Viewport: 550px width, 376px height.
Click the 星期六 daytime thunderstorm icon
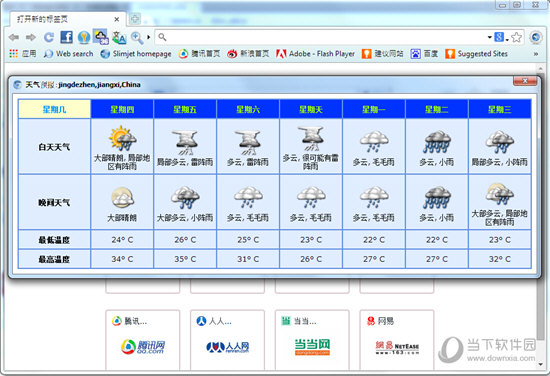[248, 142]
